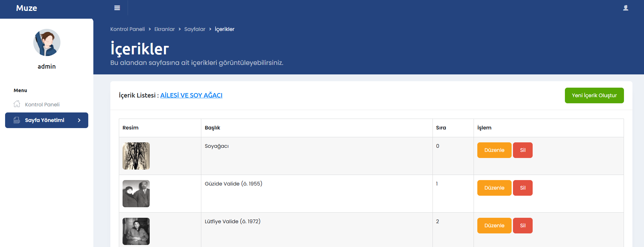Screen dimensions: 644x247
Task: Navigate to Sayfalar breadcrumb
Action: [x=195, y=29]
